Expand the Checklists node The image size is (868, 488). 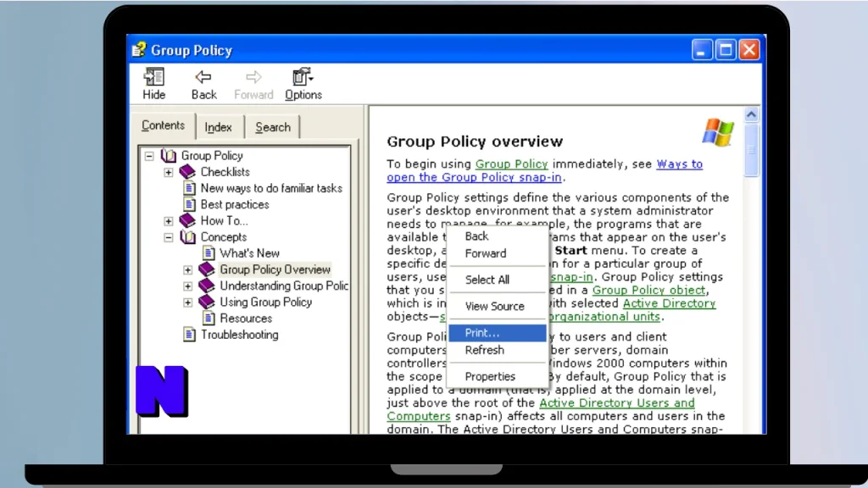[x=169, y=172]
